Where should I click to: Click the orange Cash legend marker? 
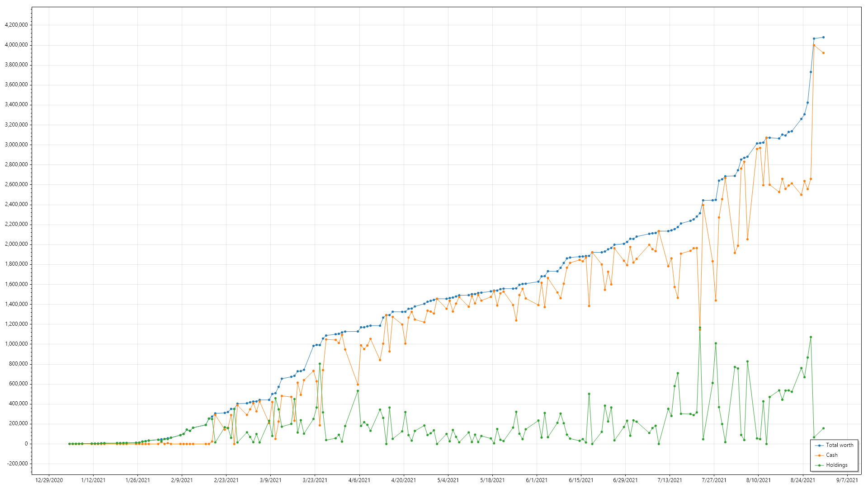(x=819, y=455)
